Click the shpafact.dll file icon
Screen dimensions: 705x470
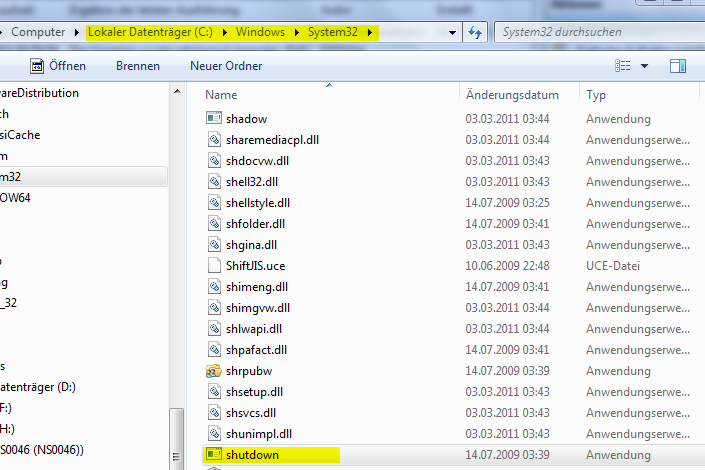214,349
